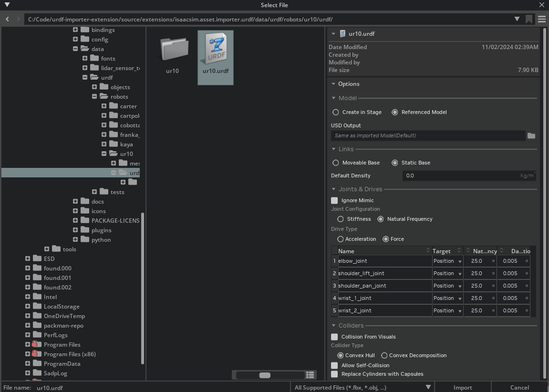
Task: Open the folder browser for USD Output
Action: point(531,135)
